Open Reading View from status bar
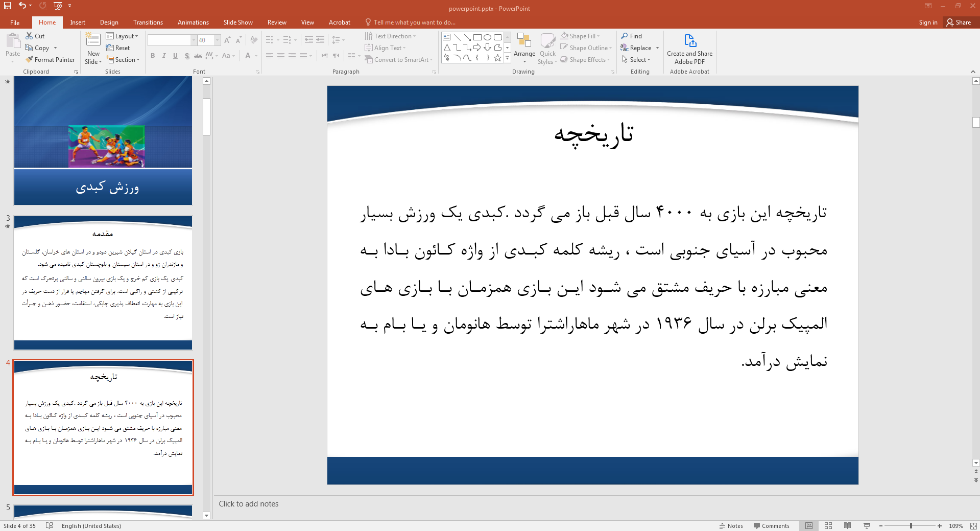 coord(848,526)
